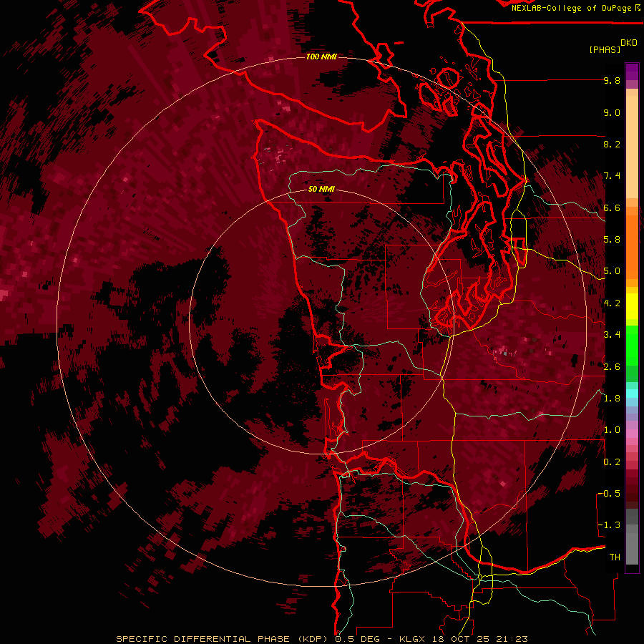Click the NEXLAB logo mark after DuPage
This screenshot has height=644, width=644.
[638, 7]
